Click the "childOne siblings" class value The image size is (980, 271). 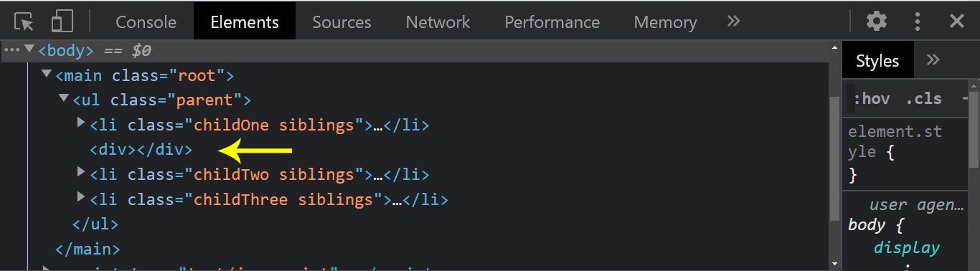click(274, 125)
